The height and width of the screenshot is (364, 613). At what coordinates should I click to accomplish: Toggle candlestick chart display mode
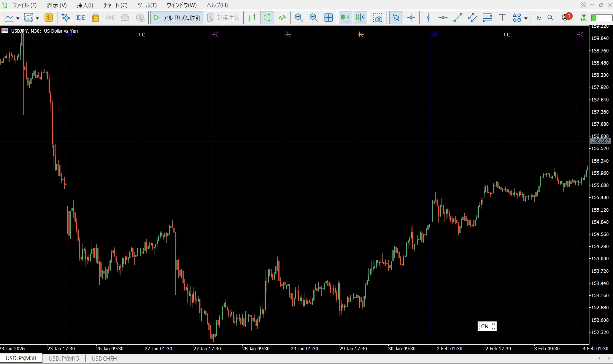pyautogui.click(x=267, y=17)
